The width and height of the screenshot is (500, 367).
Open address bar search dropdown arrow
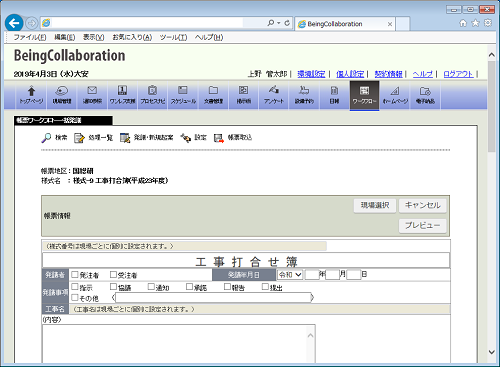coord(279,23)
